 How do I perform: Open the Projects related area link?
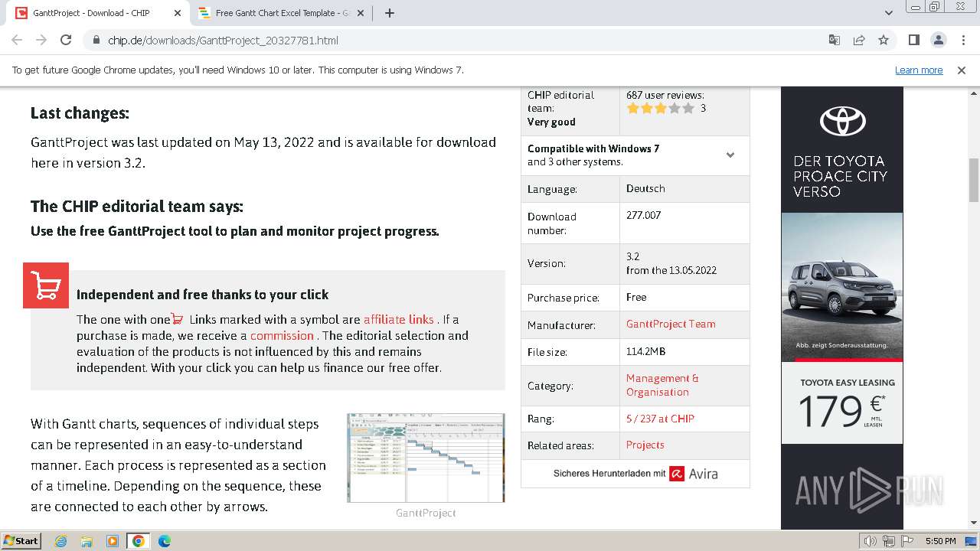(x=645, y=445)
